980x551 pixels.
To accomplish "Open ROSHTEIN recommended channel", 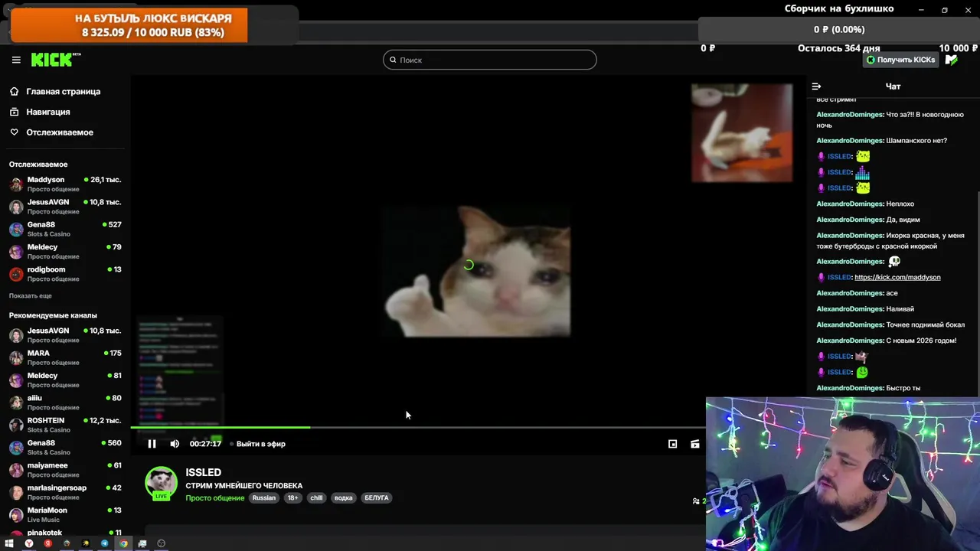I will (x=65, y=425).
